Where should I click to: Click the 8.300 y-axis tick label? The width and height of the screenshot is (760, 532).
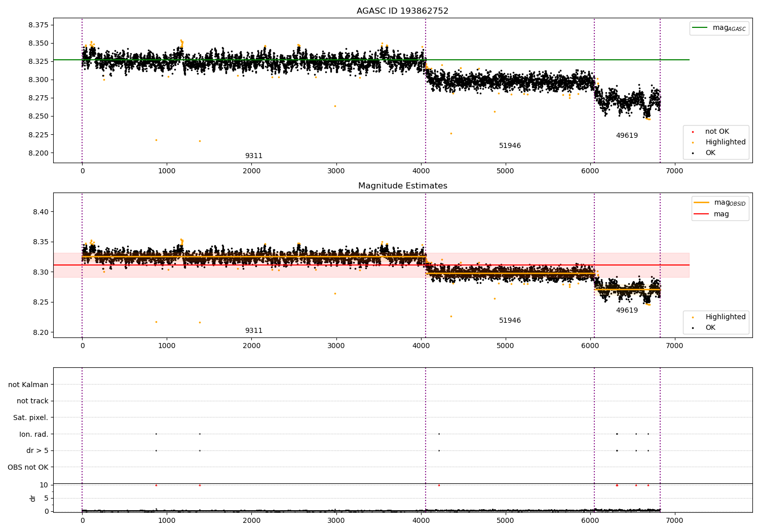(38, 80)
